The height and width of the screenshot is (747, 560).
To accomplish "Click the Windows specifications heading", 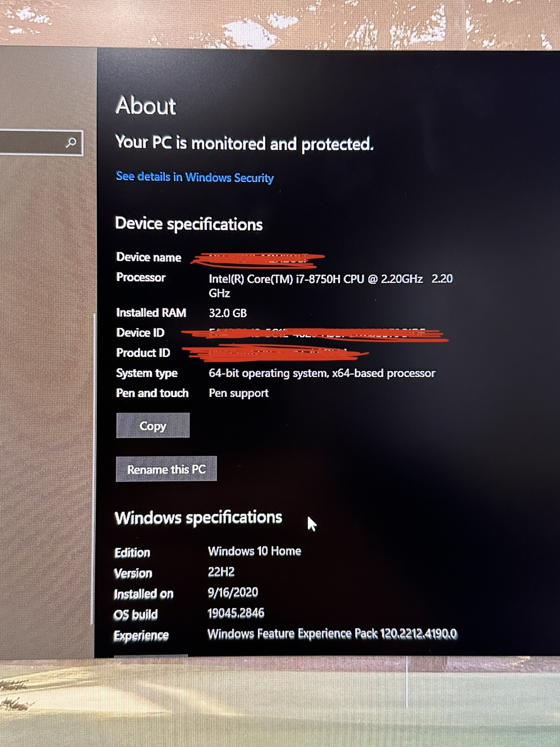I will pos(198,517).
